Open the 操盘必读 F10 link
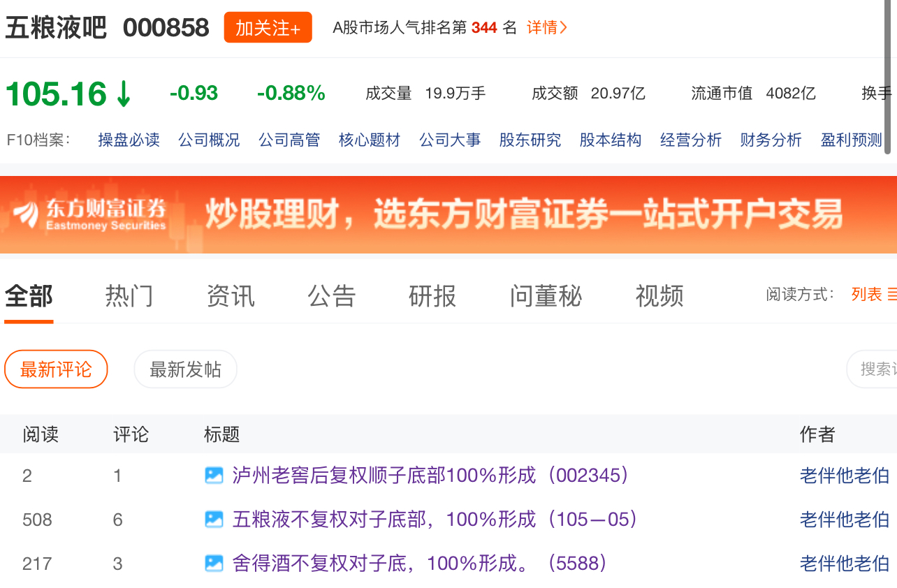The width and height of the screenshot is (897, 588). pos(129,140)
